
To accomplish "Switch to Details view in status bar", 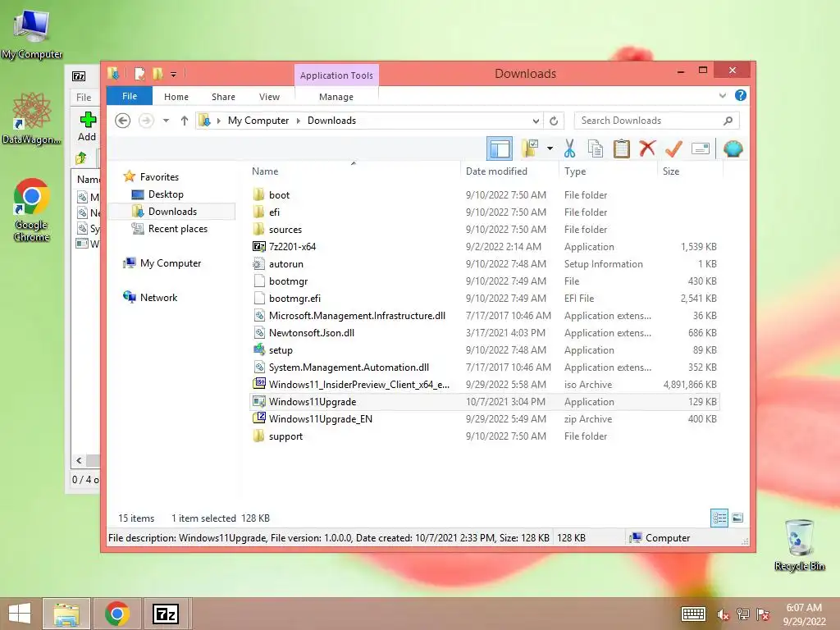I will coord(719,518).
